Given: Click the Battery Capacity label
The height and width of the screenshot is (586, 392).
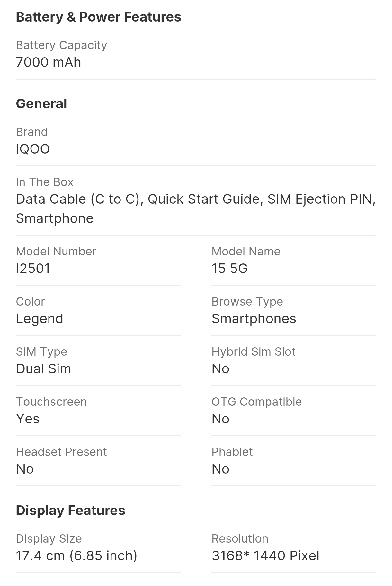Looking at the screenshot, I should [x=61, y=45].
